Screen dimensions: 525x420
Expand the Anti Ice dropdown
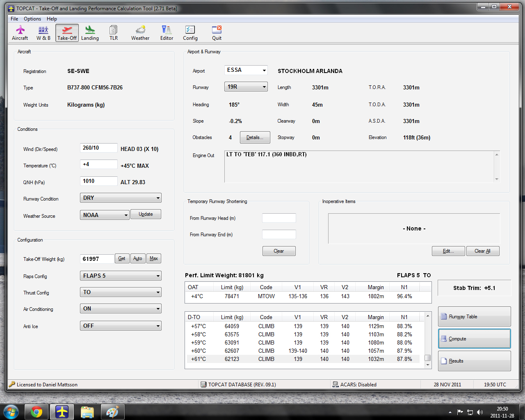pyautogui.click(x=158, y=326)
